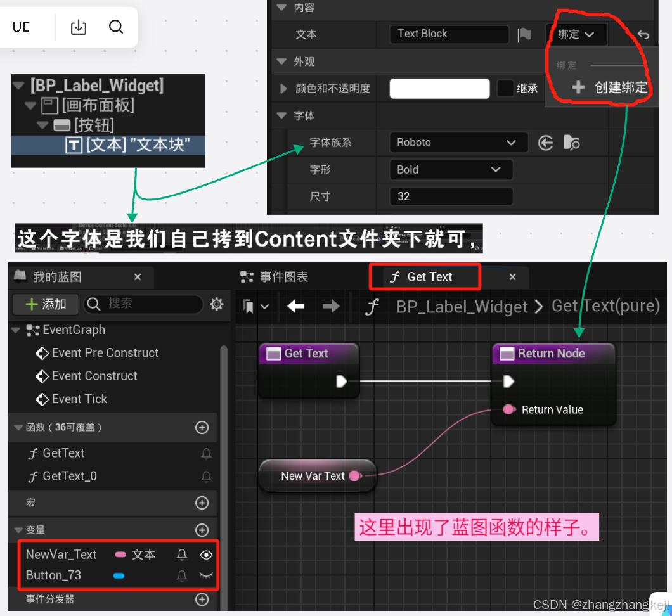The height and width of the screenshot is (616, 672).
Task: Click the download icon next to UE
Action: 79,27
